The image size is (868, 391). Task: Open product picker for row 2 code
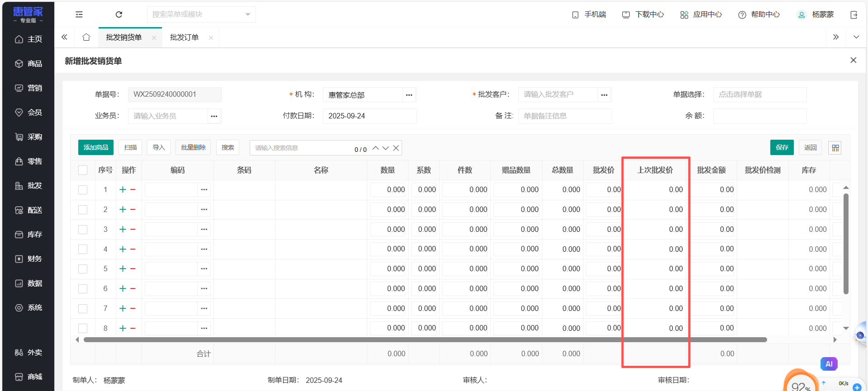204,209
